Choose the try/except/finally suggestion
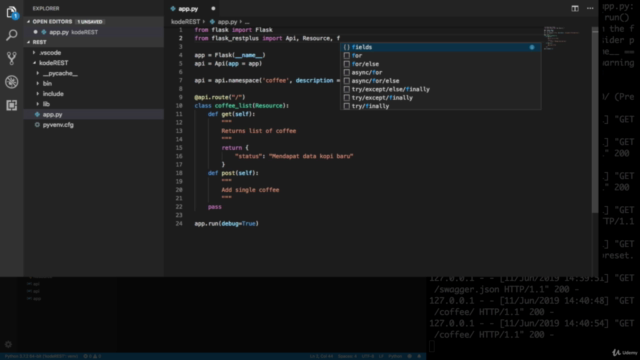This screenshot has width=640, height=360. [x=441, y=98]
